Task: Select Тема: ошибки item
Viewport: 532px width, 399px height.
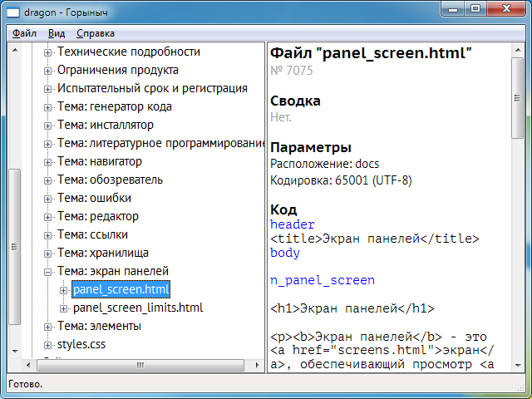Action: 94,198
